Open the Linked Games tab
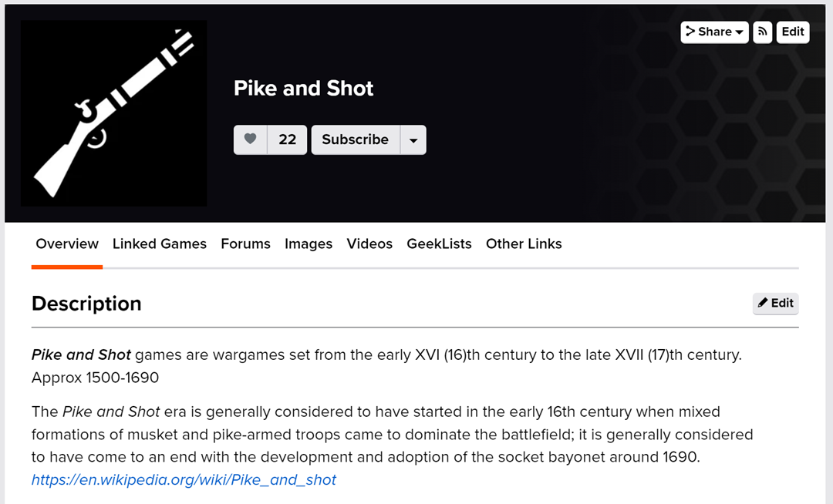 click(160, 244)
